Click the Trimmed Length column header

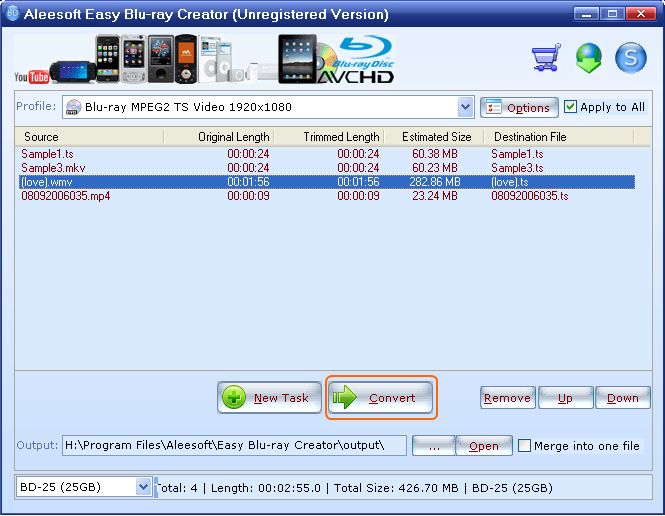coord(329,137)
